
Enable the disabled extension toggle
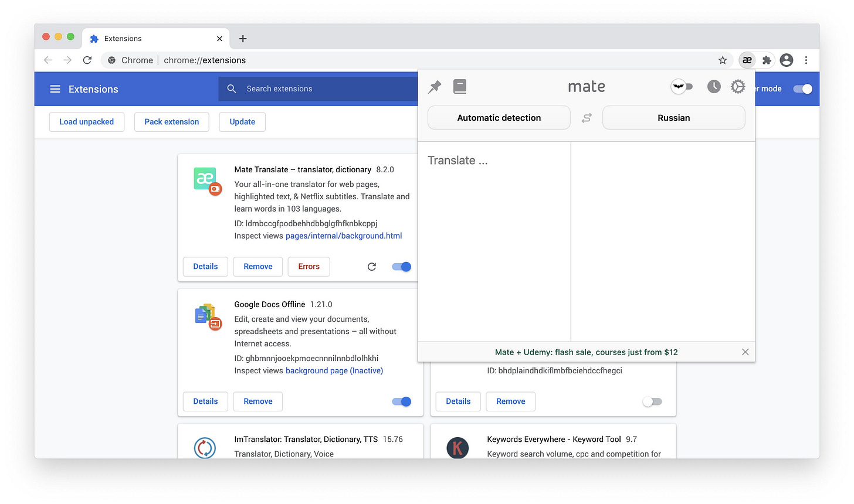tap(652, 401)
